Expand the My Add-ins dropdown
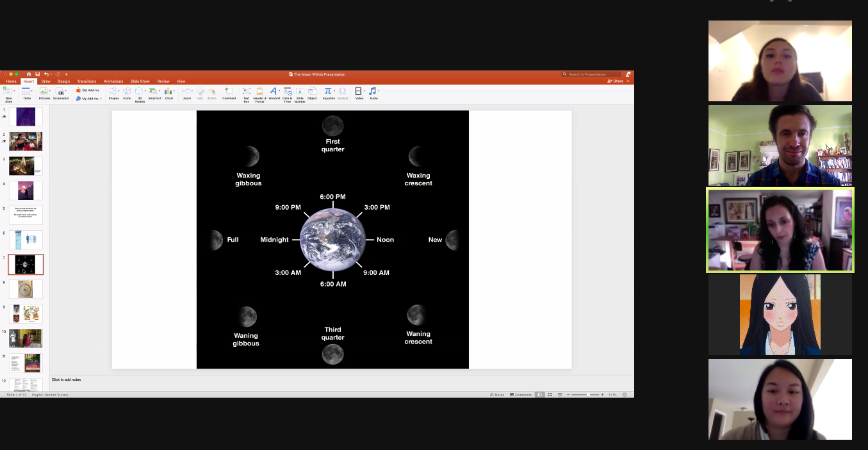Viewport: 868px width, 450px height. click(x=101, y=99)
